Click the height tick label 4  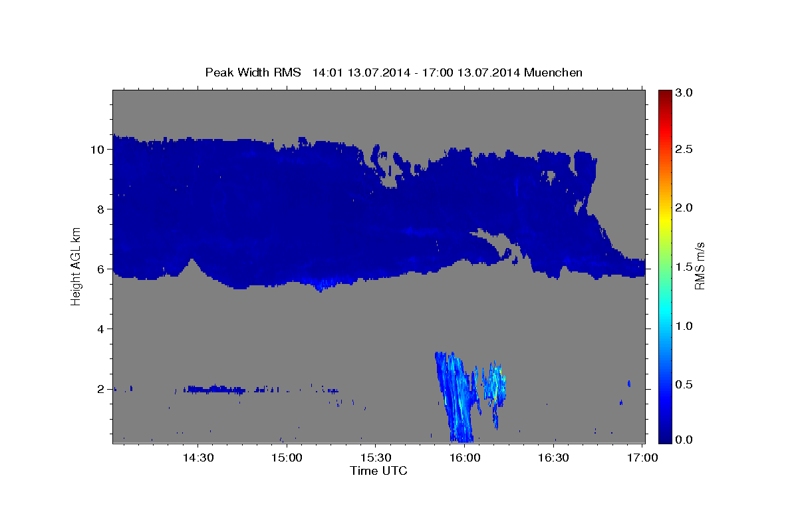(102, 329)
